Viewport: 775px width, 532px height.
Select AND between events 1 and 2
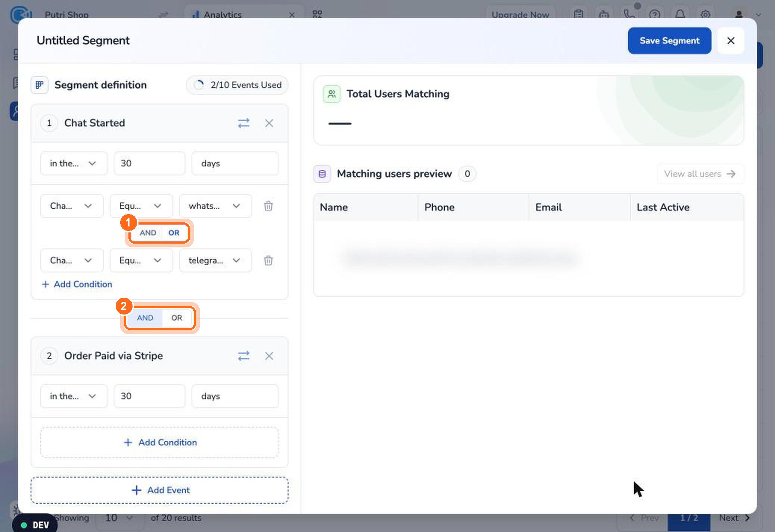(x=145, y=318)
